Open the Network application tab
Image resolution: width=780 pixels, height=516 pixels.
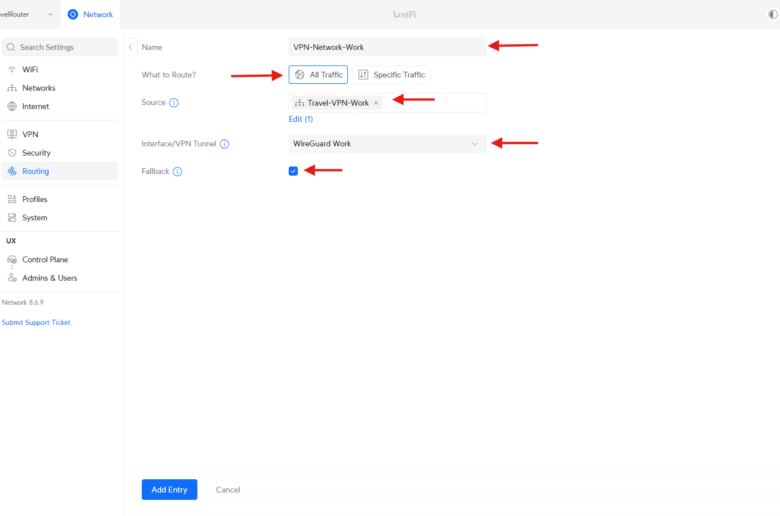click(x=90, y=14)
